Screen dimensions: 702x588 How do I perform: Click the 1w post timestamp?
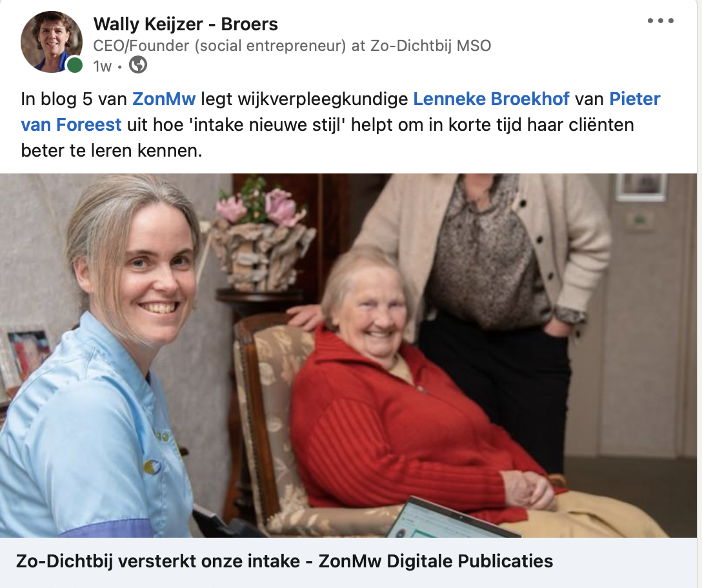(102, 66)
